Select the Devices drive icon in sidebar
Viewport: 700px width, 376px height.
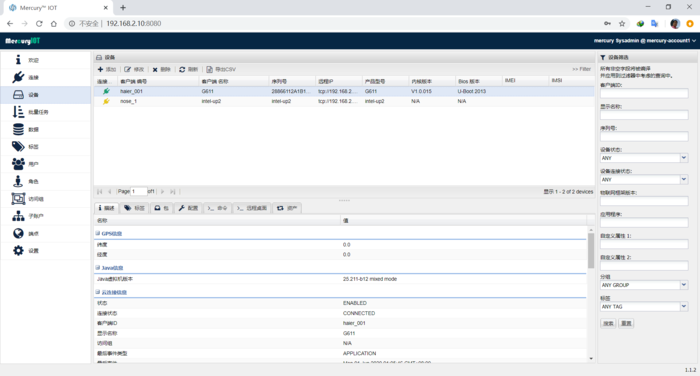point(18,95)
